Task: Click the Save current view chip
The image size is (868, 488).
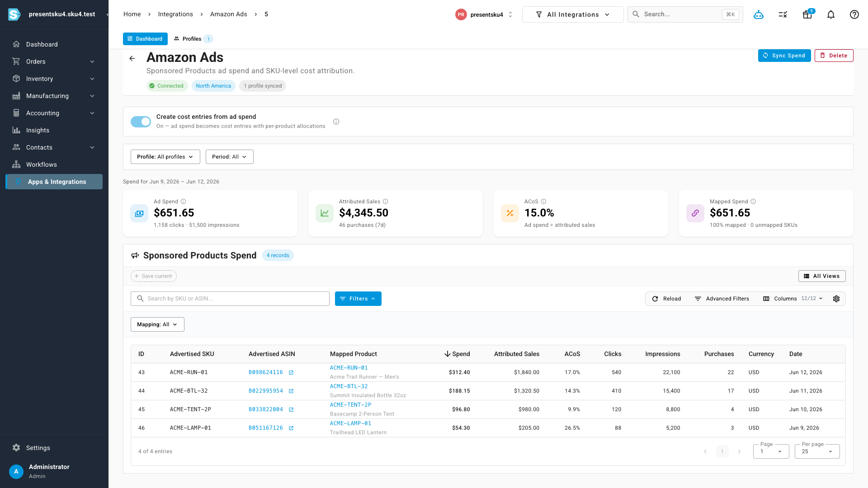Action: click(154, 276)
